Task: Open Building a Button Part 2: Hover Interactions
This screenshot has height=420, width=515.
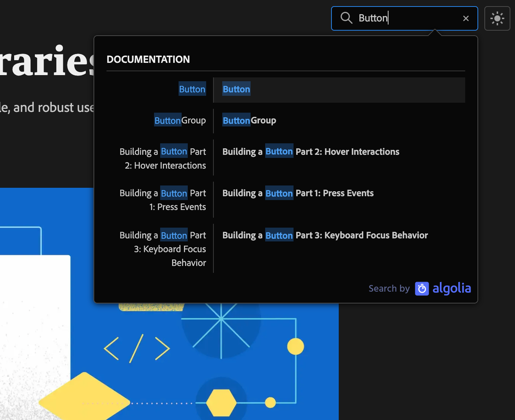Action: [x=311, y=152]
